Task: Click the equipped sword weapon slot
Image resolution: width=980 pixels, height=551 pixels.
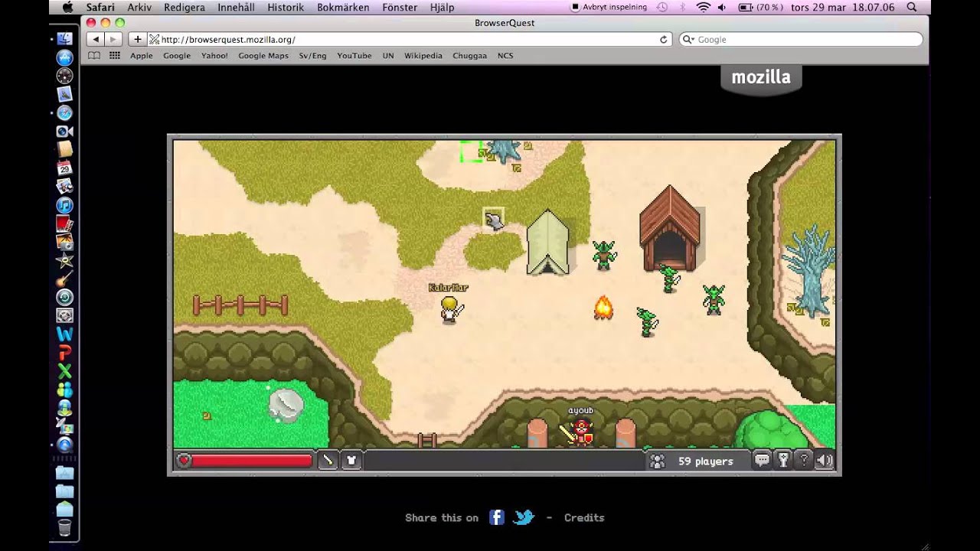Action: tap(328, 460)
